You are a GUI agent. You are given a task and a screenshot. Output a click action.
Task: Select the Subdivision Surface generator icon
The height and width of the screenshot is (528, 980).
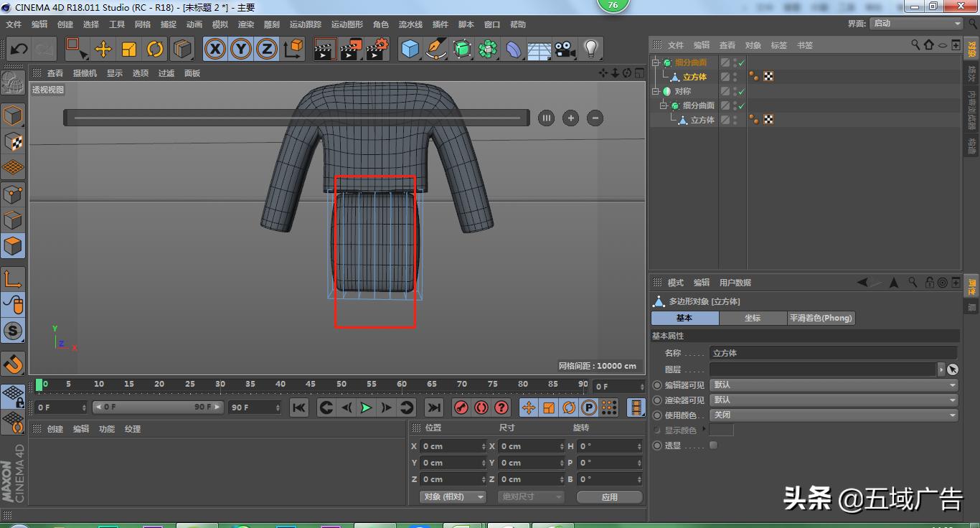pos(461,49)
